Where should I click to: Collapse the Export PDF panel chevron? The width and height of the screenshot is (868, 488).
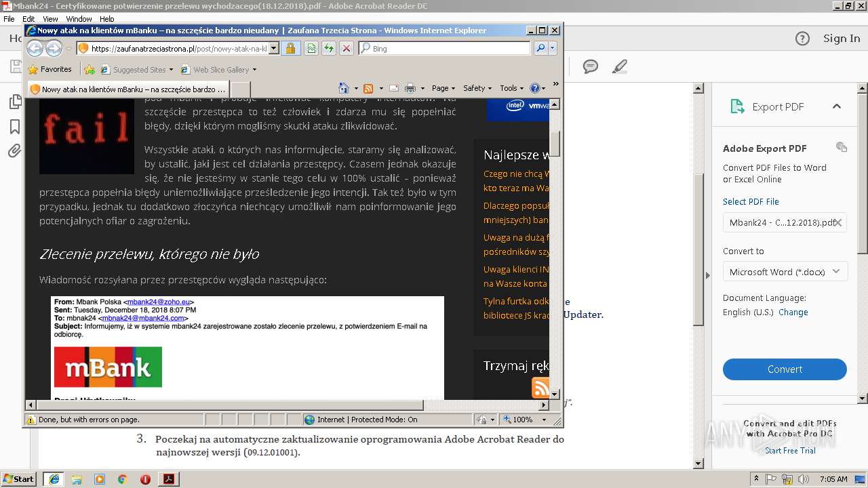tap(837, 106)
